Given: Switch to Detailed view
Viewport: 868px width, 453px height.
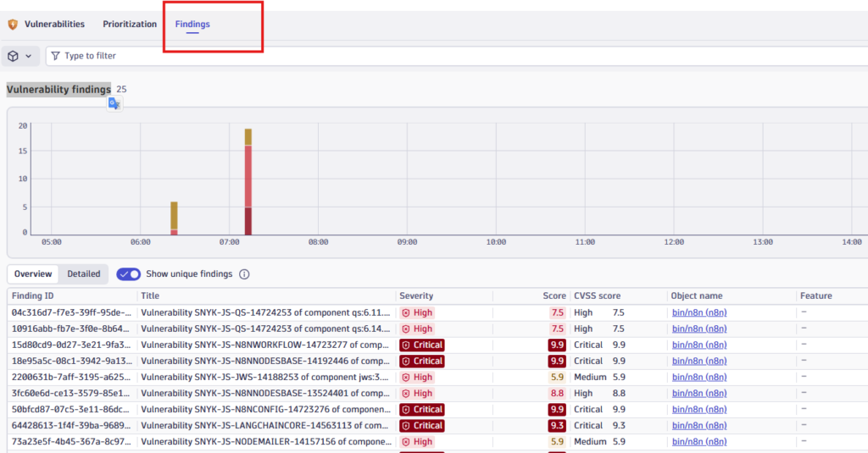Looking at the screenshot, I should click(84, 274).
